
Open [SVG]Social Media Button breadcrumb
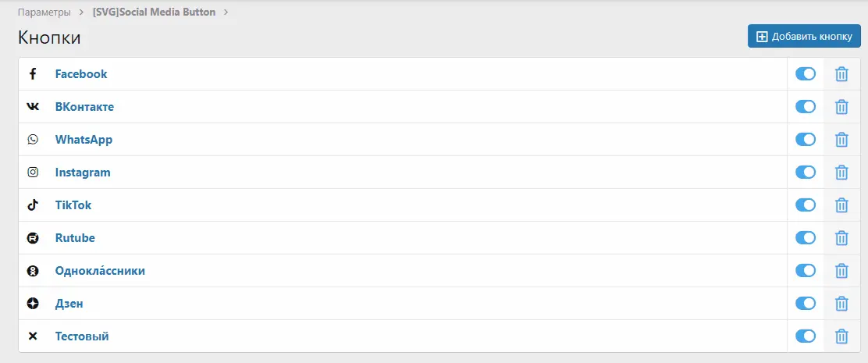pyautogui.click(x=154, y=12)
